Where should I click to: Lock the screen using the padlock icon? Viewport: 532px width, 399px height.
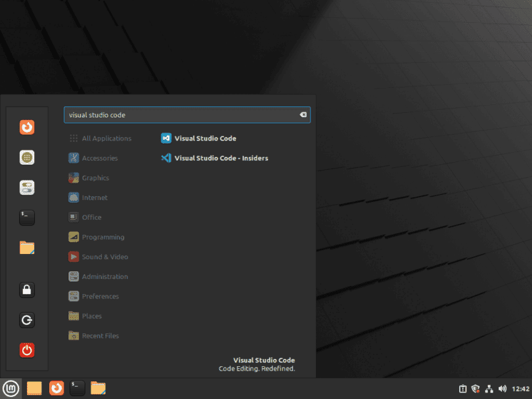point(26,289)
